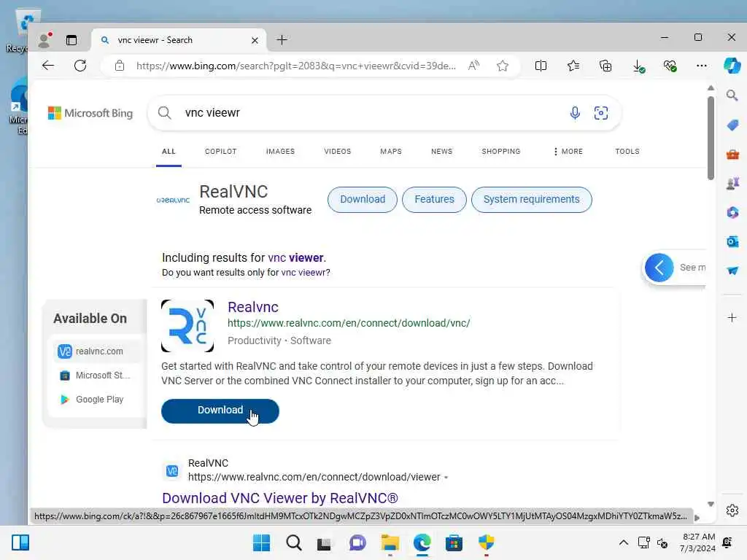
Task: View site information lock icon
Action: coord(120,66)
